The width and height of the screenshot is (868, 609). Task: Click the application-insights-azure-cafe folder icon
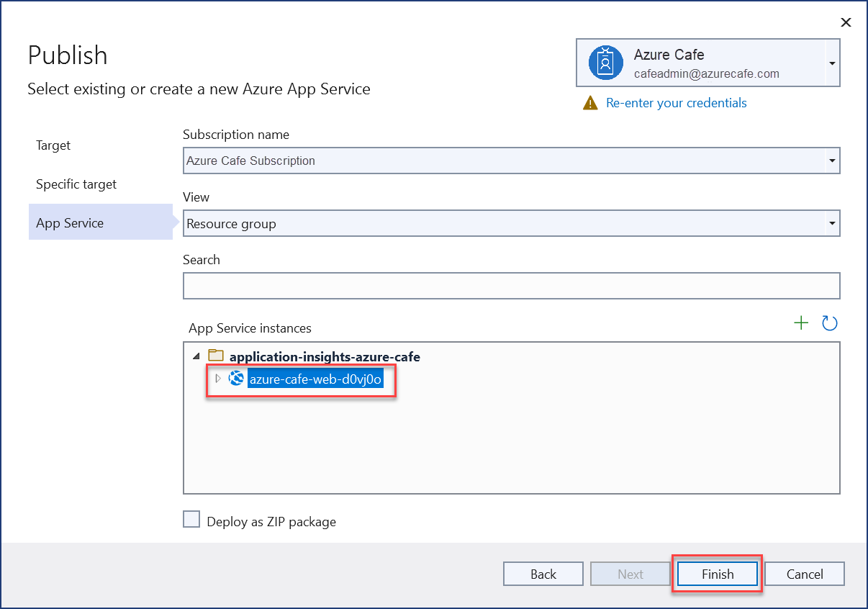(x=215, y=356)
